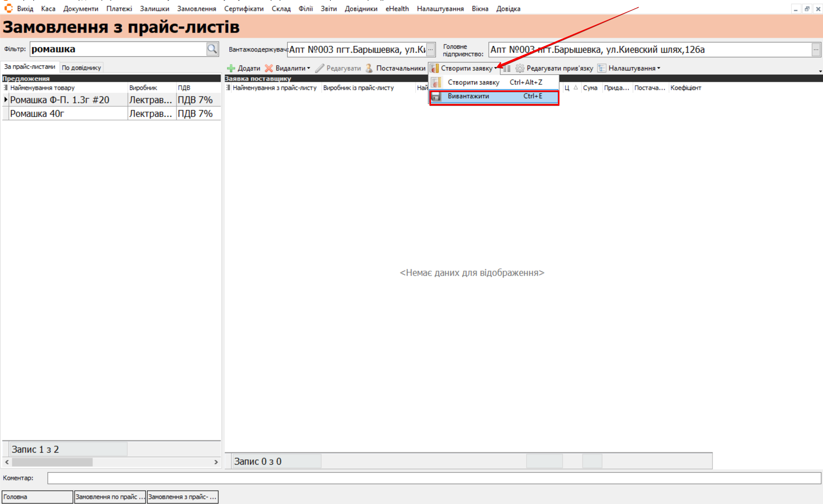
Task: Expand the Налаштування dropdown arrow
Action: click(x=659, y=68)
